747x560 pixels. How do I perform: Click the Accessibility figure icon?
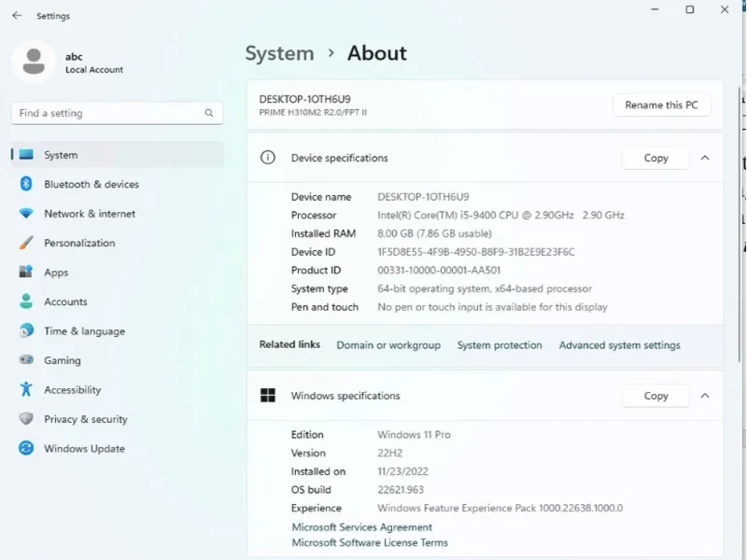[26, 389]
